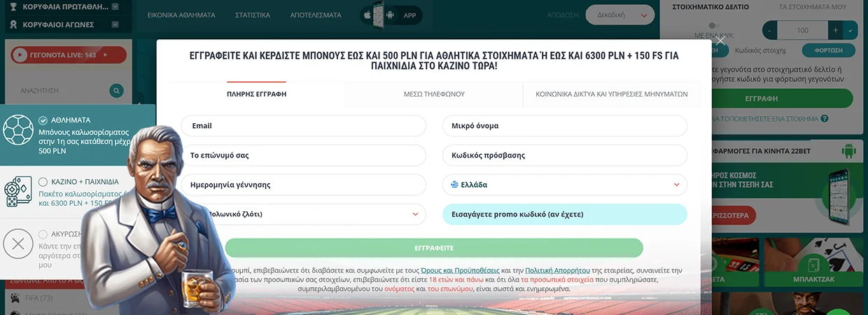
Task: Click the green Android icon in mobile apps
Action: (x=848, y=150)
